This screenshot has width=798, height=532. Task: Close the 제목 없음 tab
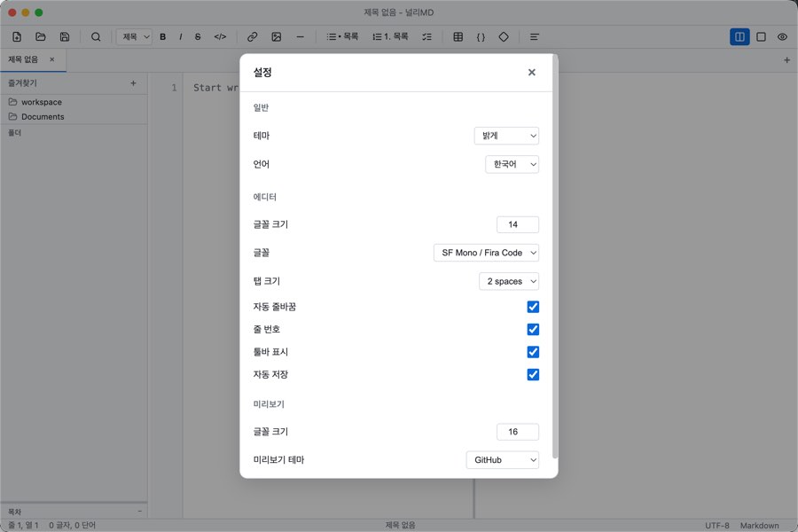click(x=52, y=59)
